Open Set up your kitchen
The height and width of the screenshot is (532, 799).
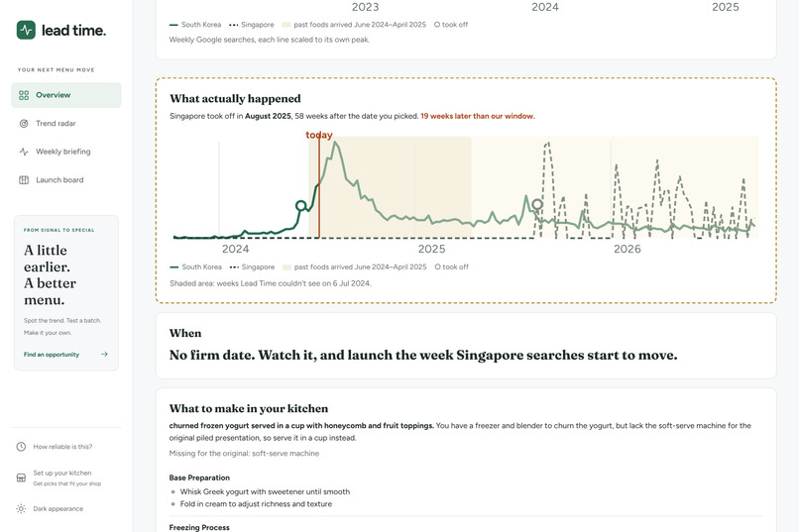tap(66, 478)
